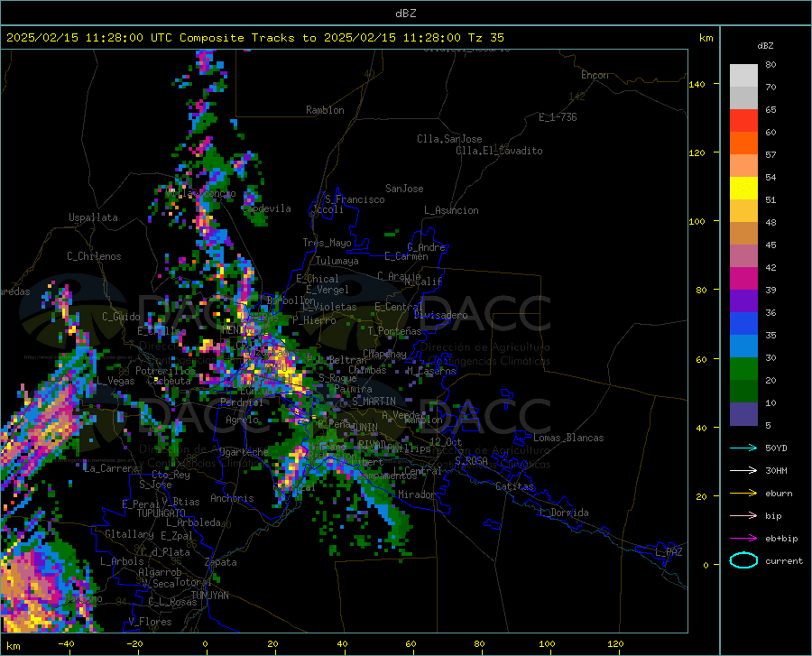Click the 'Clla.El_Cavadito' map label
Screen dimensions: 812x656
tap(499, 151)
